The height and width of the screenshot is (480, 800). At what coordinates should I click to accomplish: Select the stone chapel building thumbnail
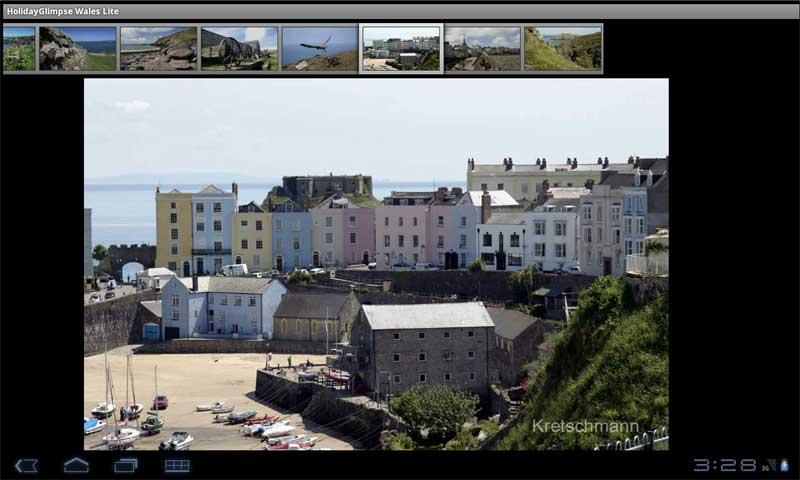pos(239,48)
